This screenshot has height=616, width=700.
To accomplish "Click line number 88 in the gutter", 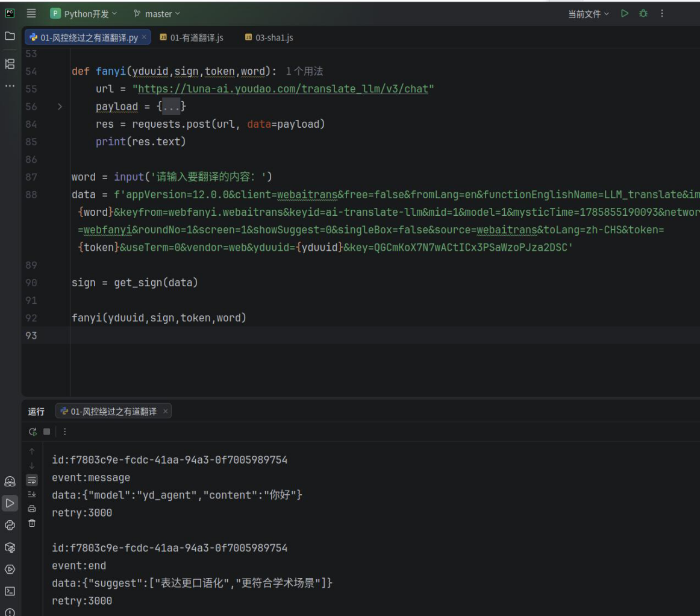I will 31,195.
